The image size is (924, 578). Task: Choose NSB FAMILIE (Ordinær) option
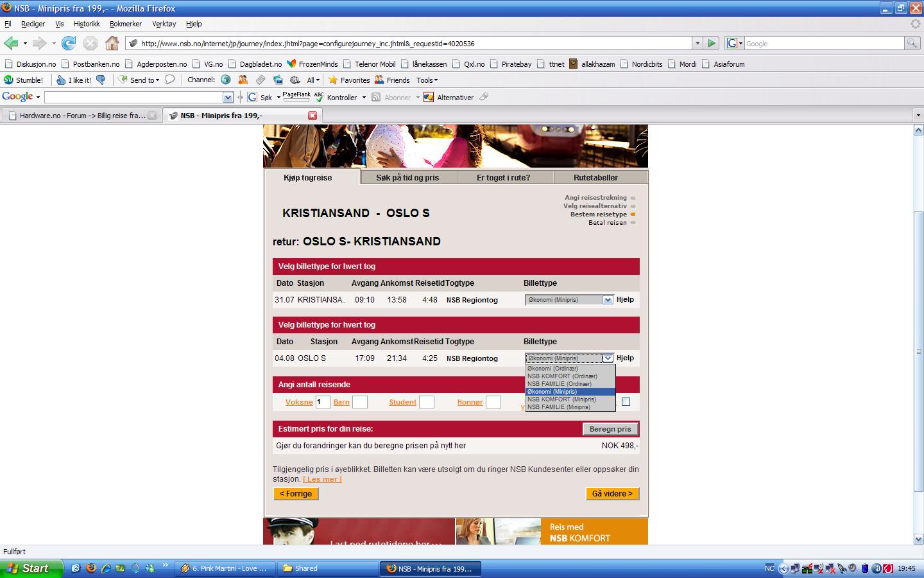coord(570,384)
